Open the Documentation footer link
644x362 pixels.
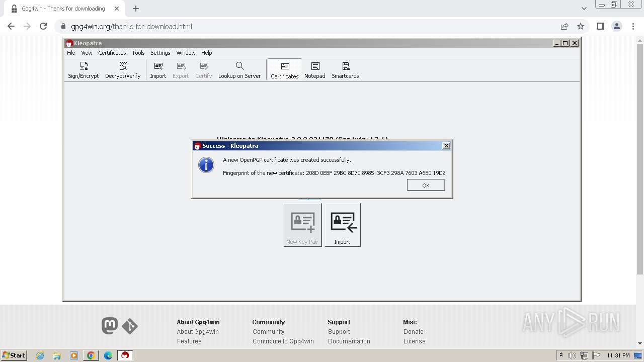pos(349,341)
